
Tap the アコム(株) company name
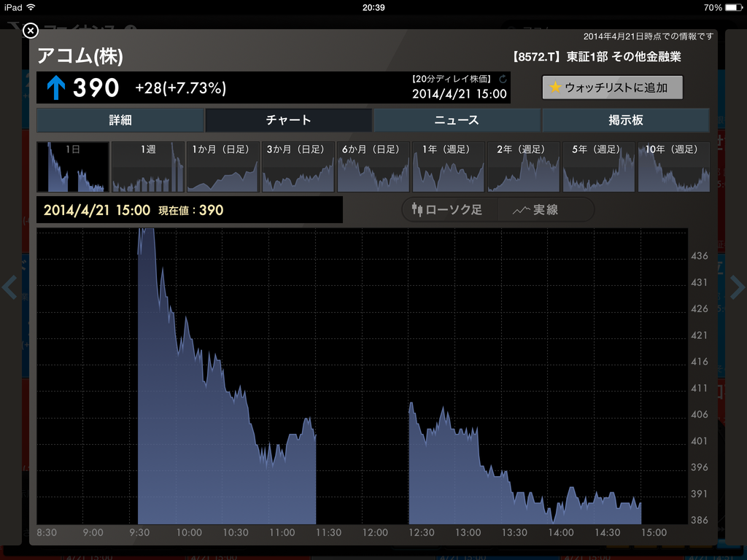80,55
